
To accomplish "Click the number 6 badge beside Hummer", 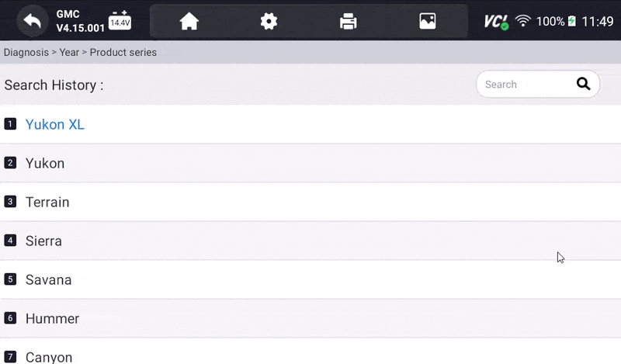I will (x=10, y=318).
